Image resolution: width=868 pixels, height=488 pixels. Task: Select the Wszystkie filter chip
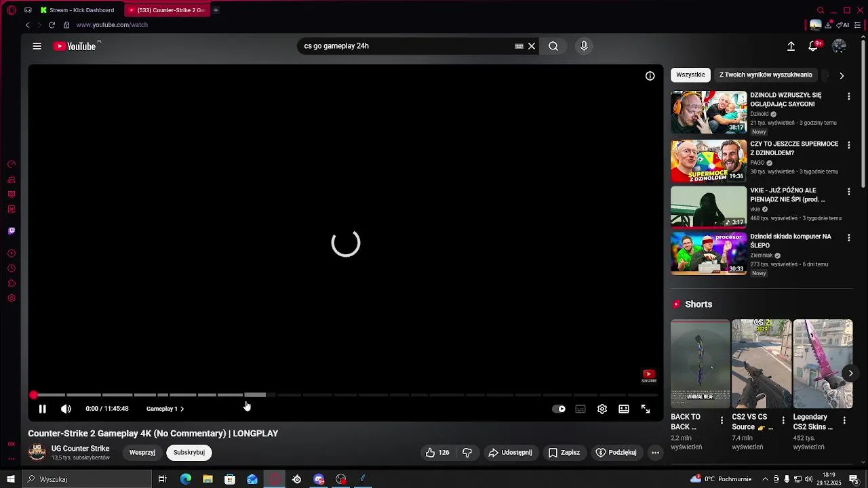[690, 75]
